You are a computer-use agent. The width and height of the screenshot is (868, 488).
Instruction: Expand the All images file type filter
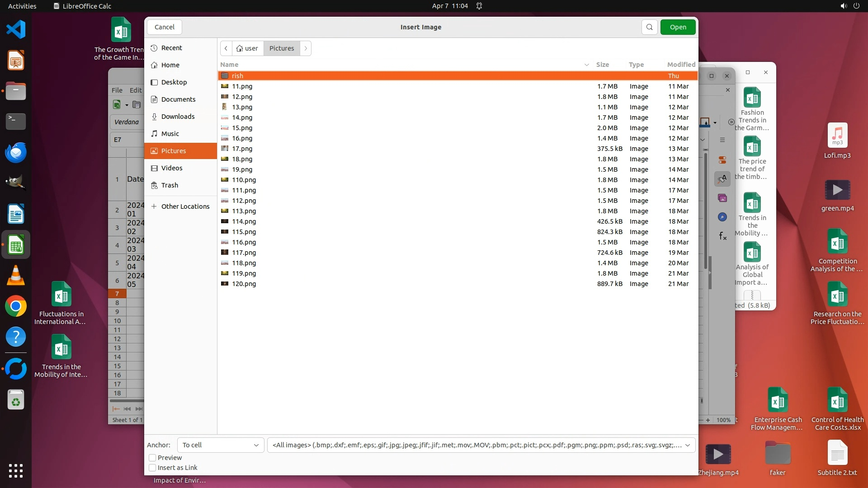(x=481, y=445)
